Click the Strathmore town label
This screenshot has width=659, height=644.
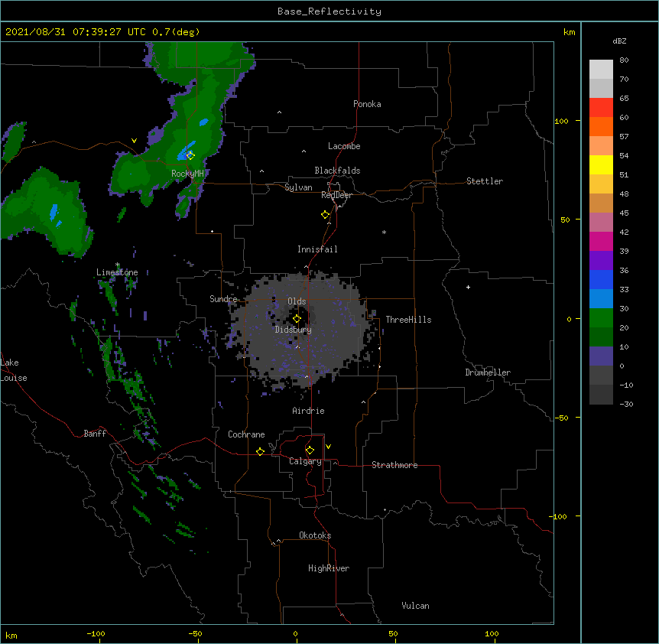[x=394, y=465]
